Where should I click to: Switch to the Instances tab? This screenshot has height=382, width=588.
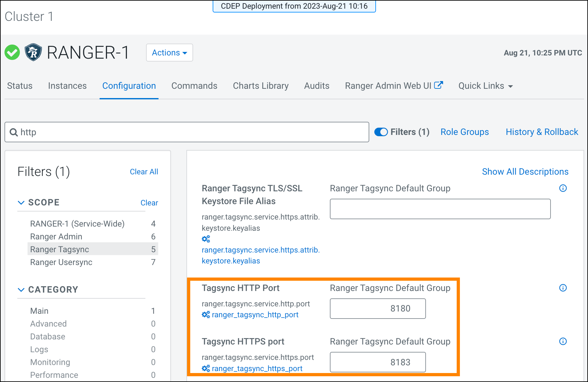click(x=67, y=86)
